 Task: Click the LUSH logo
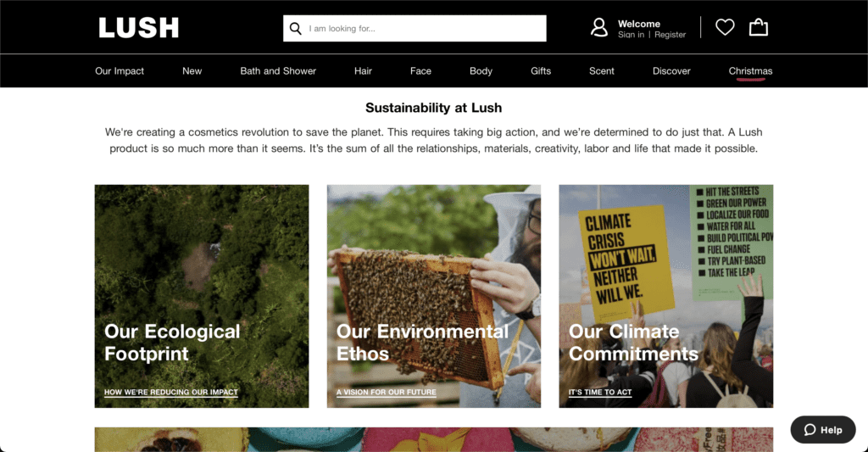coord(139,28)
